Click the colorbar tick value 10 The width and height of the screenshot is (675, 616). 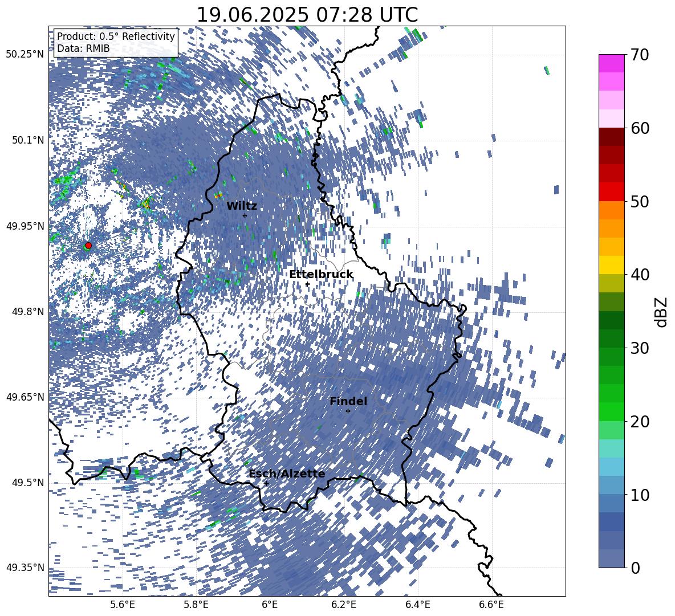(640, 495)
